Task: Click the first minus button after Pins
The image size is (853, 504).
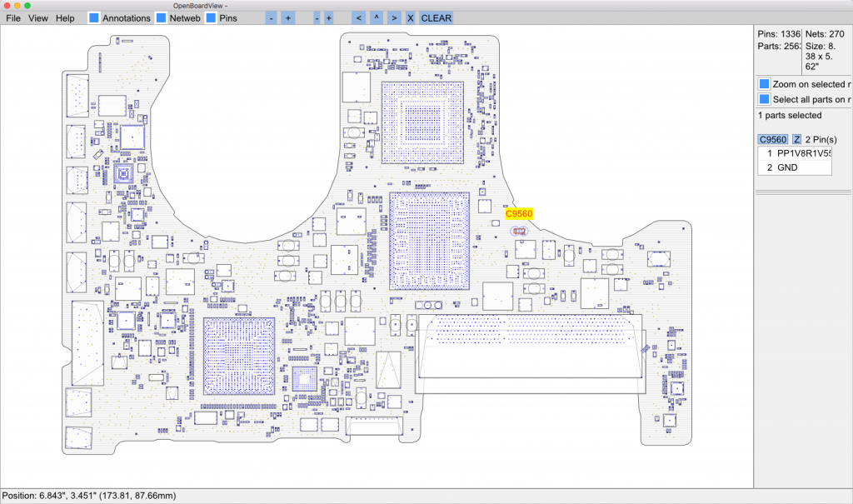Action: tap(272, 17)
